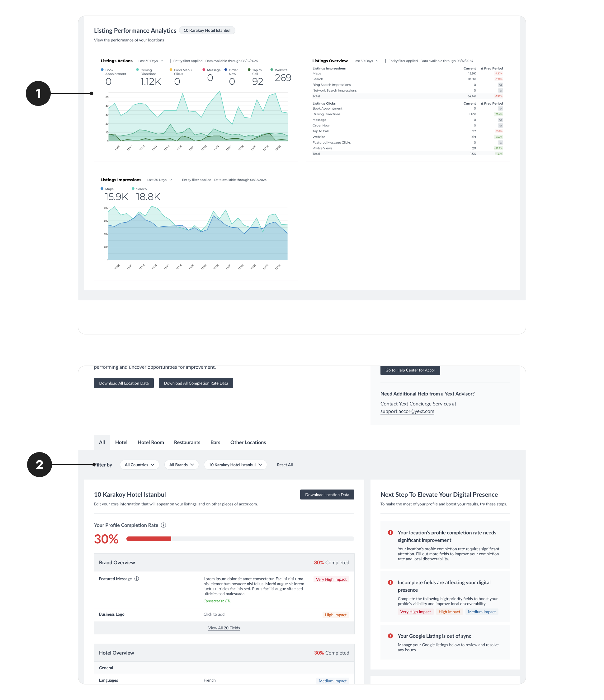Click Download All Location Data button
The height and width of the screenshot is (700, 604).
[x=124, y=383]
